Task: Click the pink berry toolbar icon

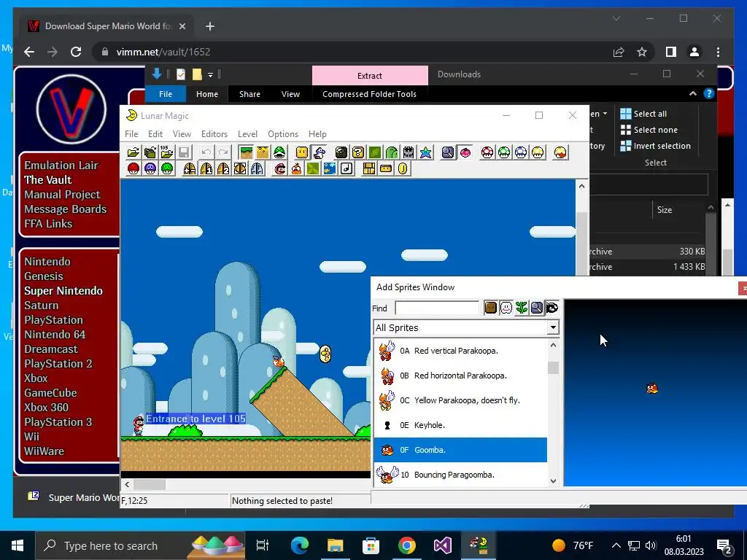Action: click(x=465, y=152)
